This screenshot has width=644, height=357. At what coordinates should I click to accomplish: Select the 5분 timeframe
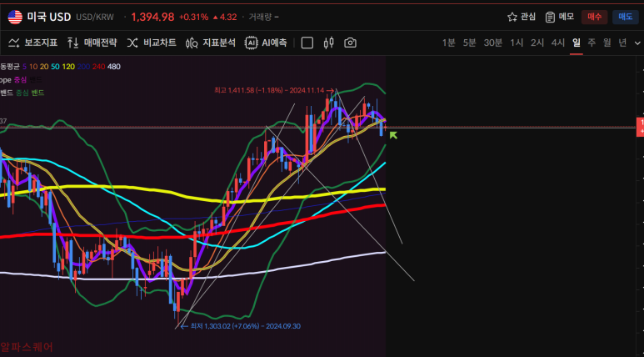(469, 43)
